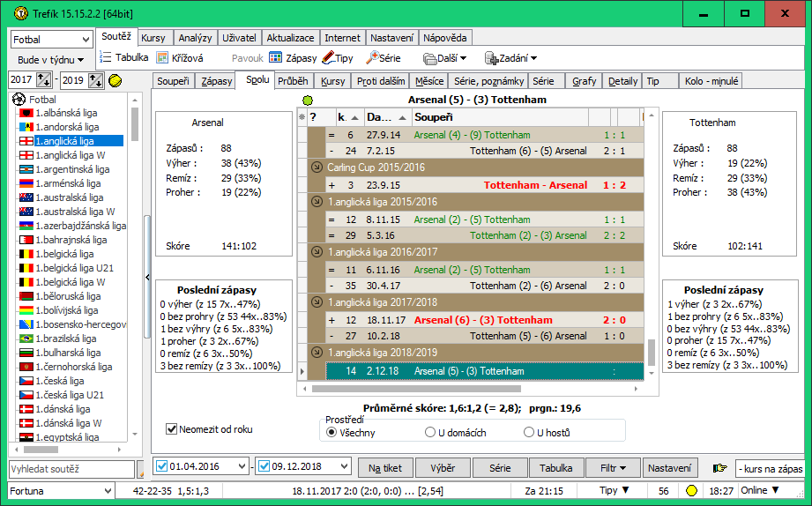Image resolution: width=812 pixels, height=506 pixels.
Task: Click the kurs na zápas field
Action: click(770, 469)
